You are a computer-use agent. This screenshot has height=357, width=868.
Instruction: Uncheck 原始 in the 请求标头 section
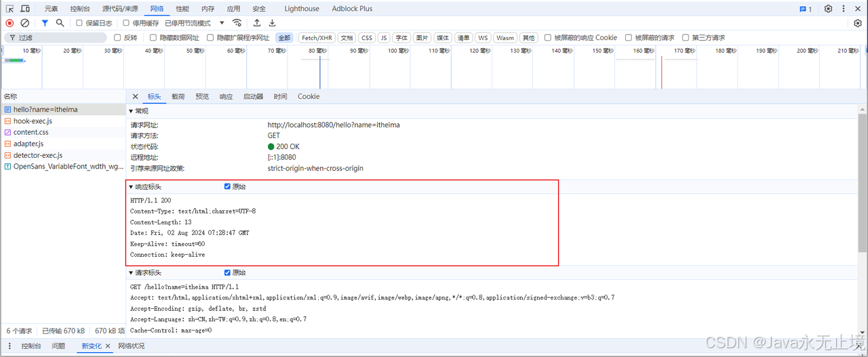227,272
